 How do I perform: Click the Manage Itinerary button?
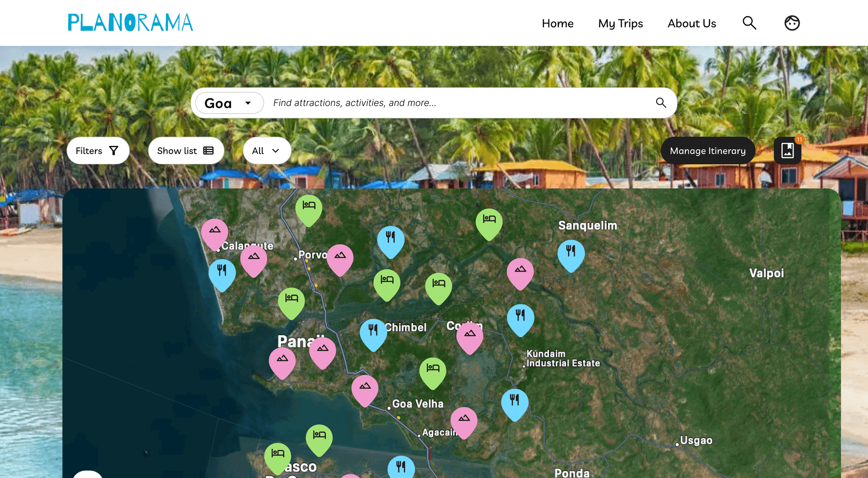pyautogui.click(x=707, y=151)
